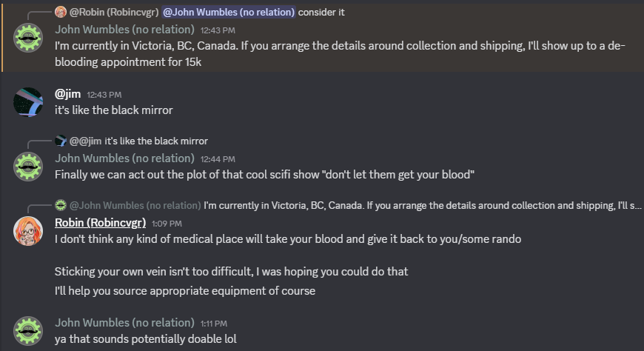
Task: Open John Wumbles' avatar beside 12:44 PM message
Action: 28,167
